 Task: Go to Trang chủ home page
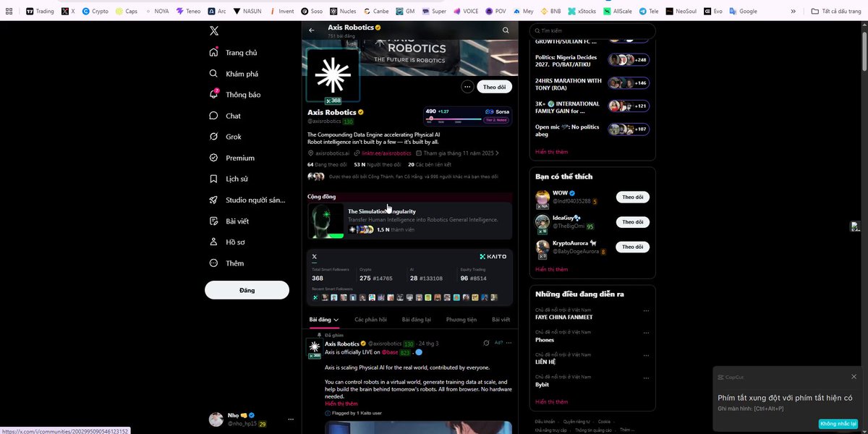[x=234, y=53]
